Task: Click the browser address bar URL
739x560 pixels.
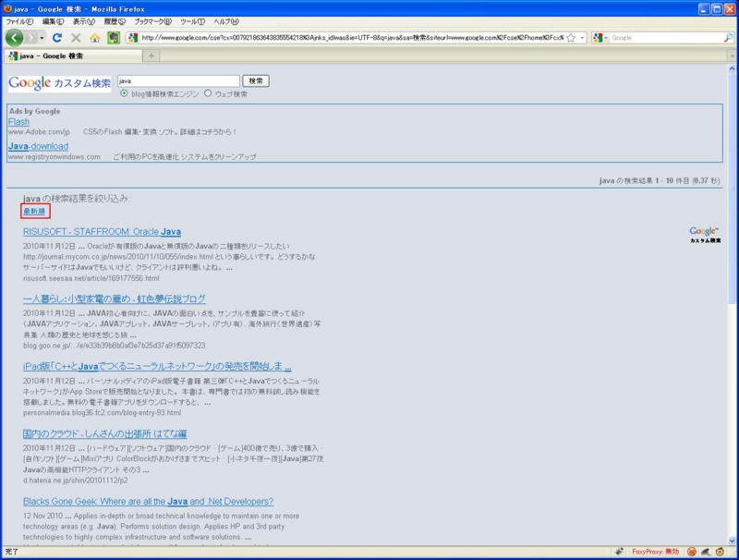Action: (x=352, y=38)
